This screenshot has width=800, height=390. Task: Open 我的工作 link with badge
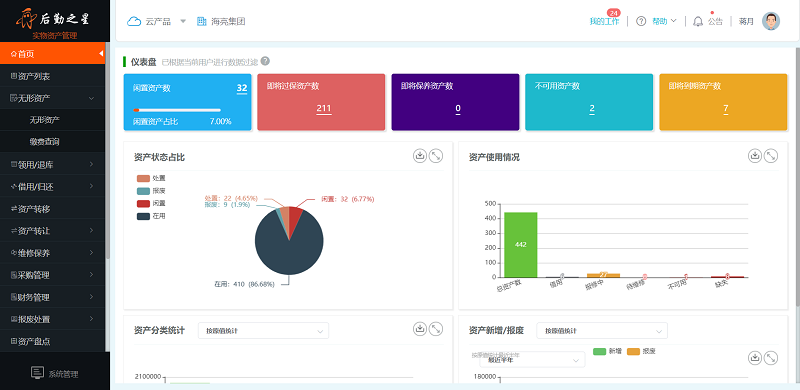pos(605,21)
